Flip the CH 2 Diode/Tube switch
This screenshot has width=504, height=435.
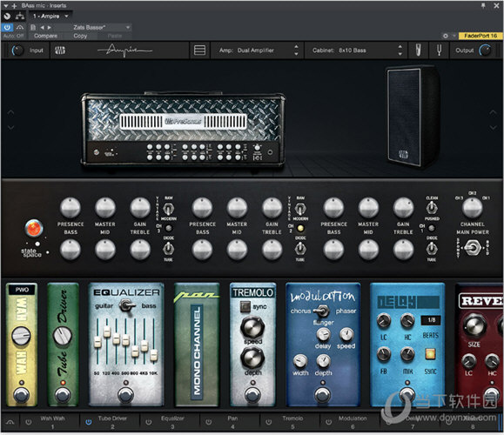300,248
